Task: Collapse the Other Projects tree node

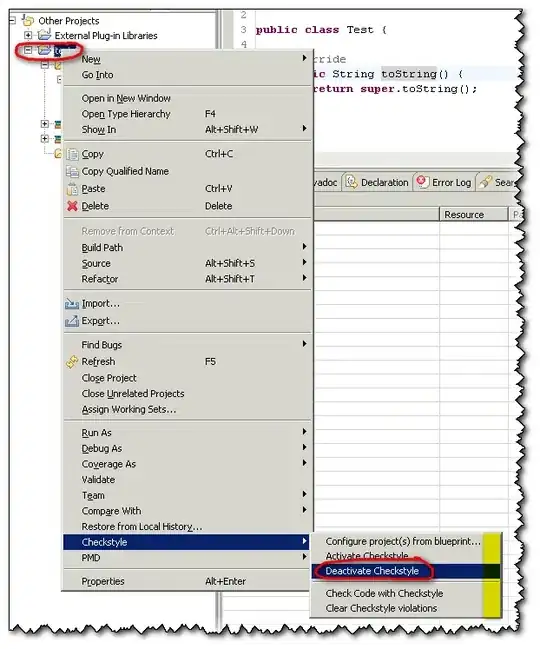Action: click(12, 20)
